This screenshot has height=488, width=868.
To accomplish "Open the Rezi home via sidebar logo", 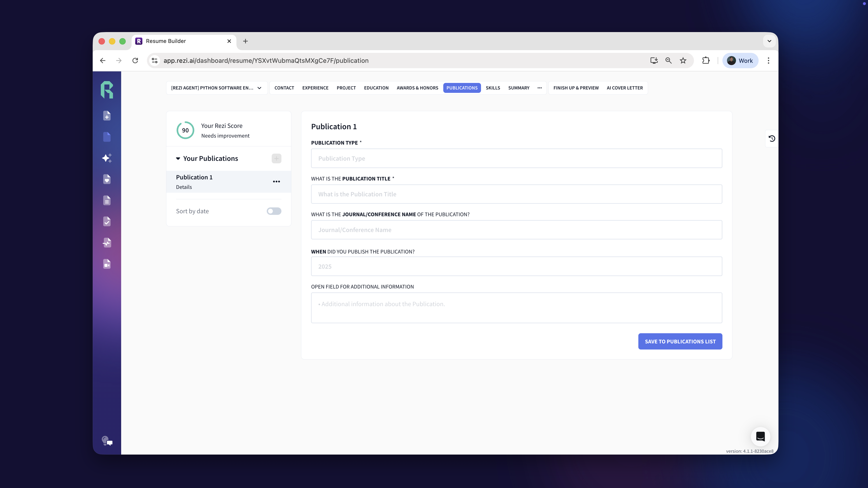I will click(107, 89).
